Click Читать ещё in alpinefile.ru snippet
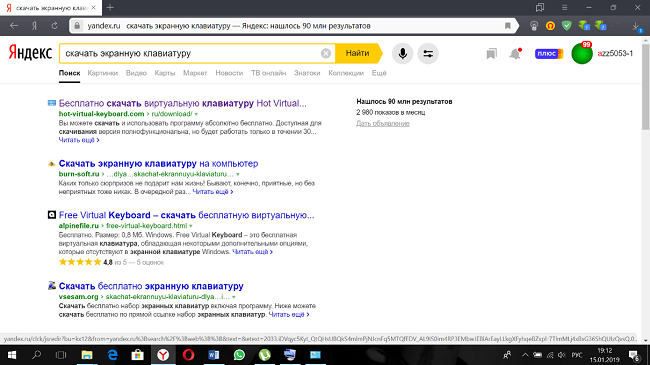This screenshot has height=365, width=650. [x=252, y=252]
